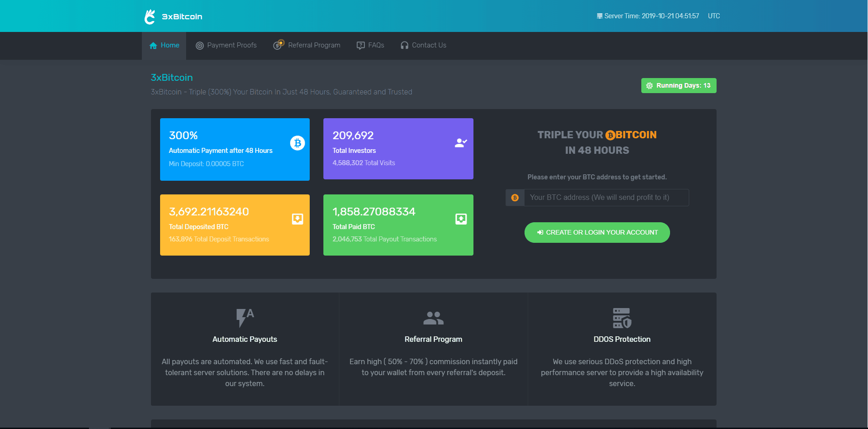This screenshot has height=429, width=868.
Task: Click the 3xBitcoin logo in header
Action: 173,16
